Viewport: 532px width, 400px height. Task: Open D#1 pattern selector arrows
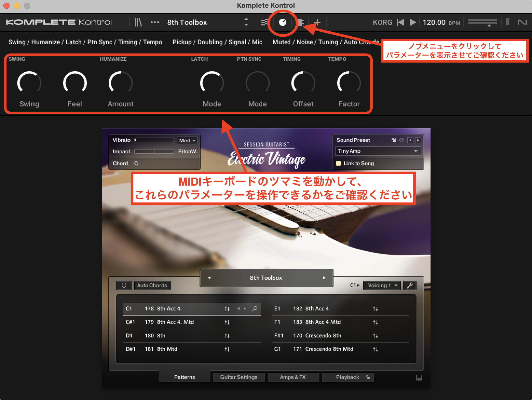[227, 349]
